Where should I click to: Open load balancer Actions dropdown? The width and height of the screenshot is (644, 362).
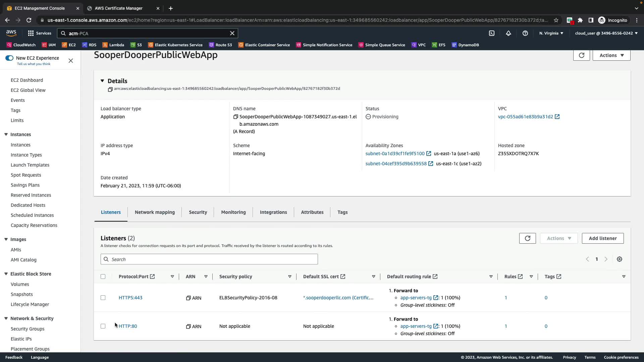click(x=611, y=55)
